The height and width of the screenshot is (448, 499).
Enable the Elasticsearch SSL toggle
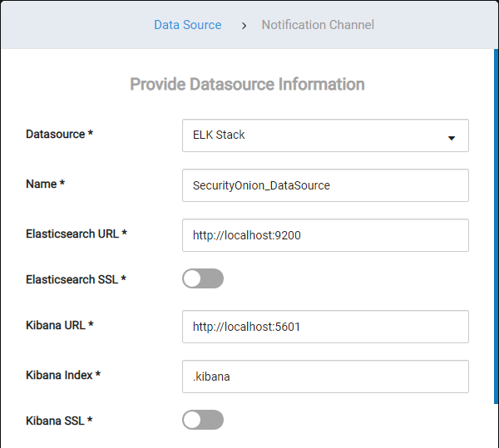click(x=203, y=278)
